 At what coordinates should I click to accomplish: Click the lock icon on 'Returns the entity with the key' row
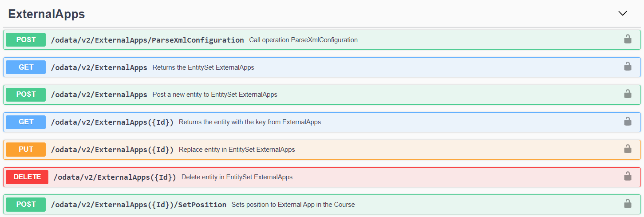click(628, 122)
